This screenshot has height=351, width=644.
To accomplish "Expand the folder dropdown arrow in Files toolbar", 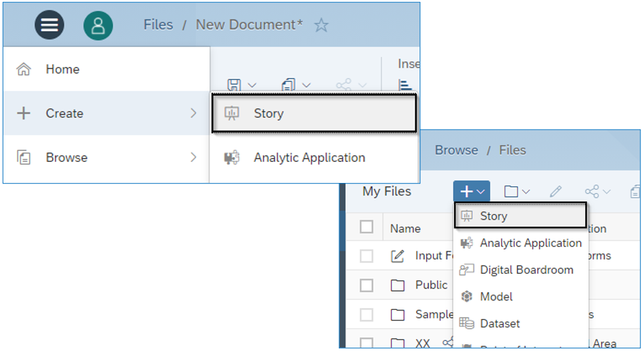I will (x=526, y=192).
